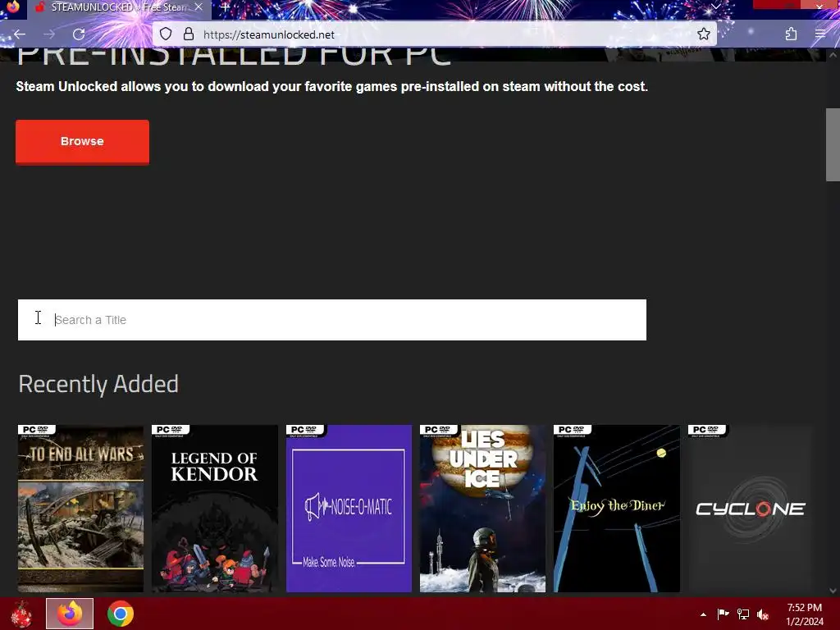Open the Lies Under Ice game cover
The height and width of the screenshot is (630, 840).
point(482,509)
